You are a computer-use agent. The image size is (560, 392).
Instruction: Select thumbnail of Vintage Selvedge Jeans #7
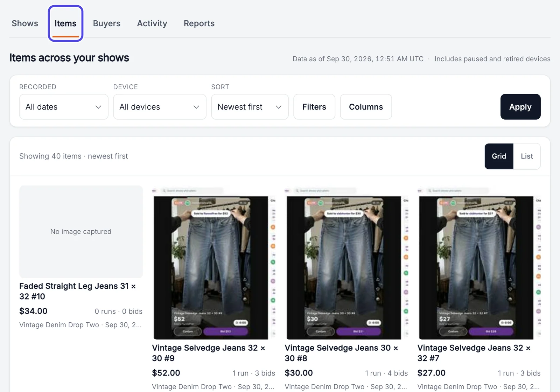[x=479, y=263]
